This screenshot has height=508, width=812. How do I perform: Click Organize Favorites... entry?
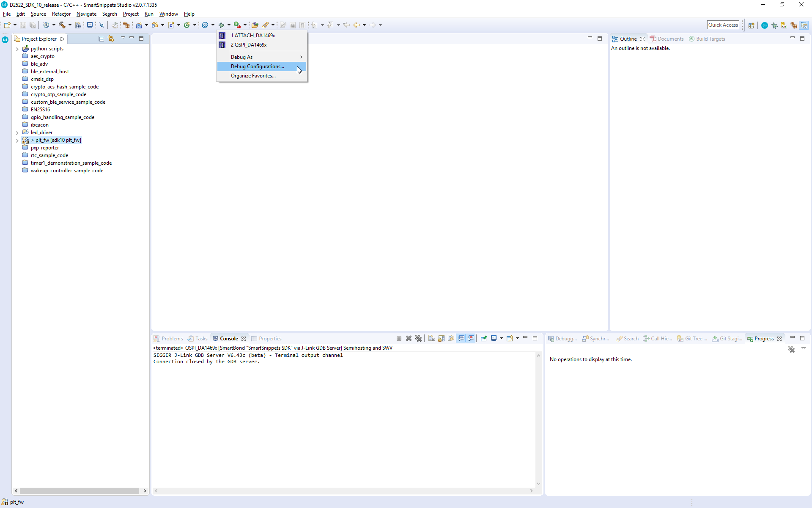click(253, 76)
